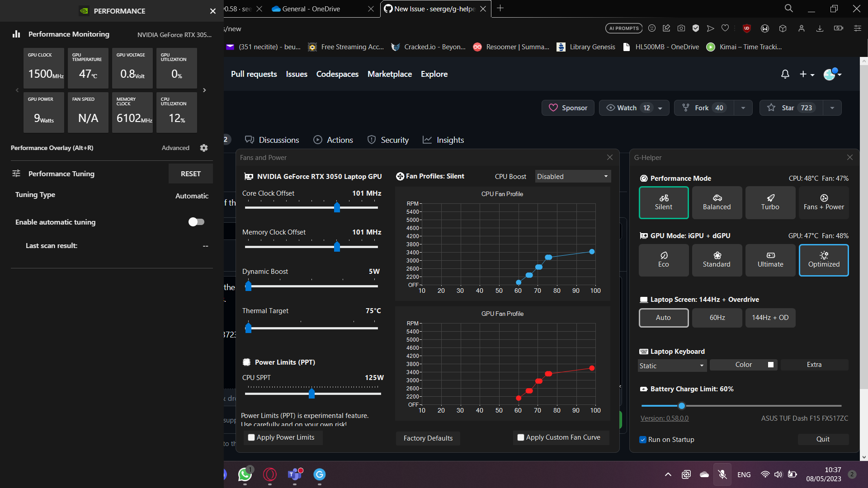This screenshot has width=868, height=488.
Task: Open the Insights tab
Action: [443, 140]
